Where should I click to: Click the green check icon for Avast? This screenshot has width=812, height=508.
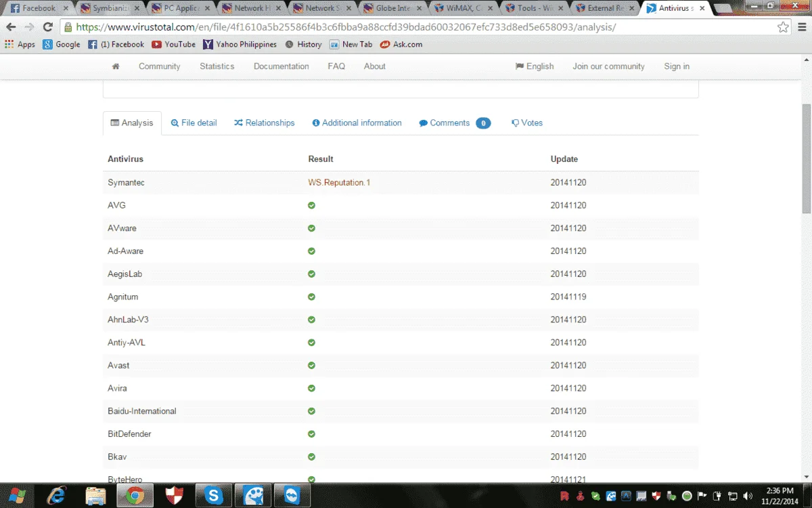coord(311,366)
